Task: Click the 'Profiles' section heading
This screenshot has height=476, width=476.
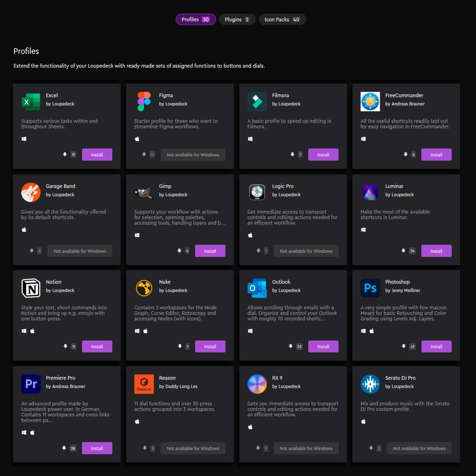Action: click(x=26, y=51)
